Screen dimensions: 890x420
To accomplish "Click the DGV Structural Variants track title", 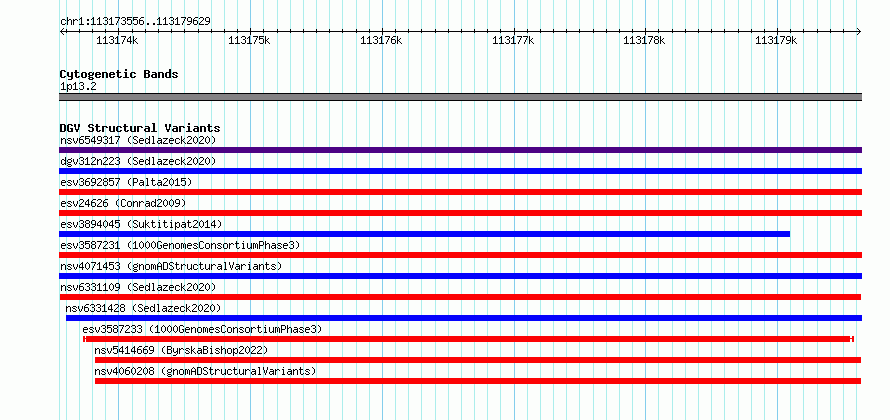I will [x=140, y=128].
